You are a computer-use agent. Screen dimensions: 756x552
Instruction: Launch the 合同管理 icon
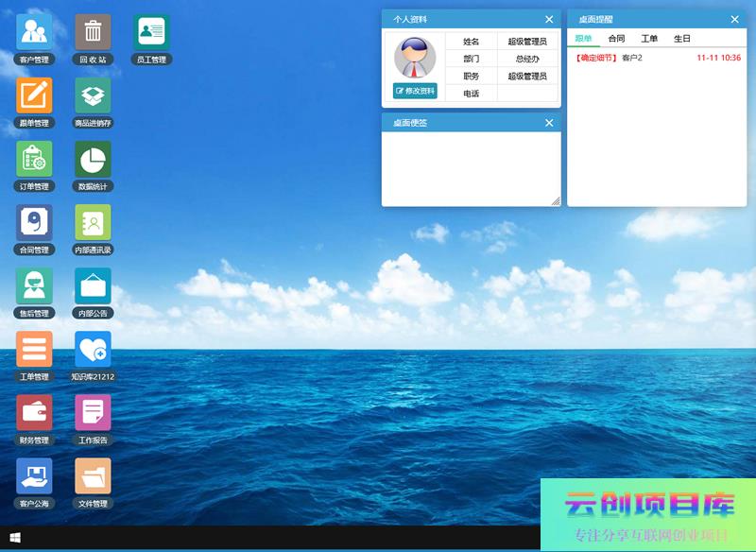34,222
